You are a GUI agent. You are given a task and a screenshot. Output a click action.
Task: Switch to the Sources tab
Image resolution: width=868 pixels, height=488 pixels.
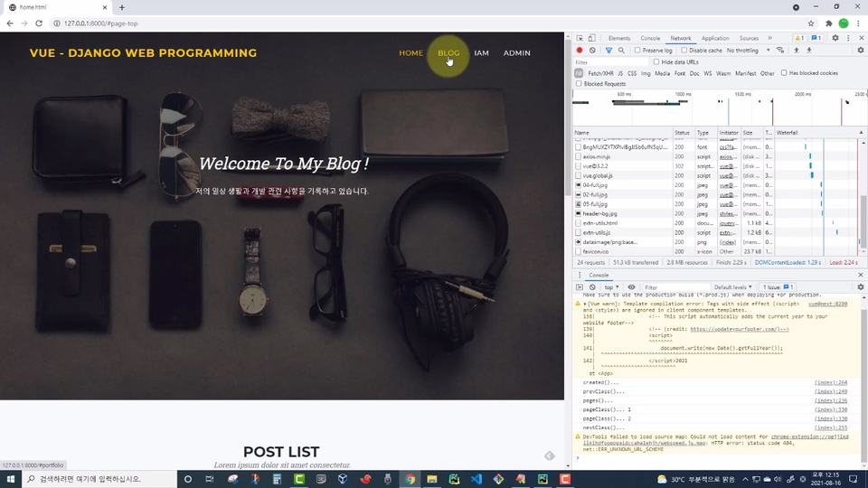pyautogui.click(x=749, y=38)
